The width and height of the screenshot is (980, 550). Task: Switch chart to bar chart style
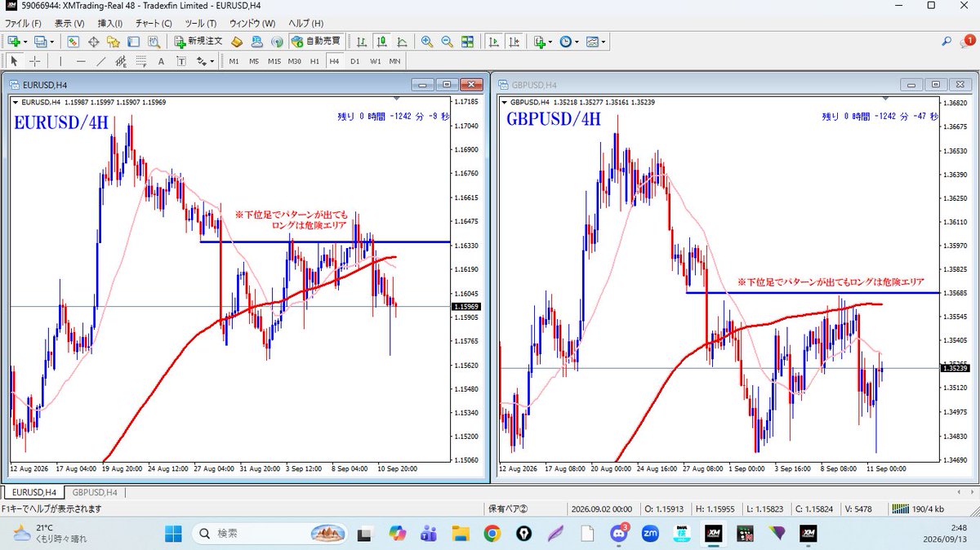pos(361,42)
